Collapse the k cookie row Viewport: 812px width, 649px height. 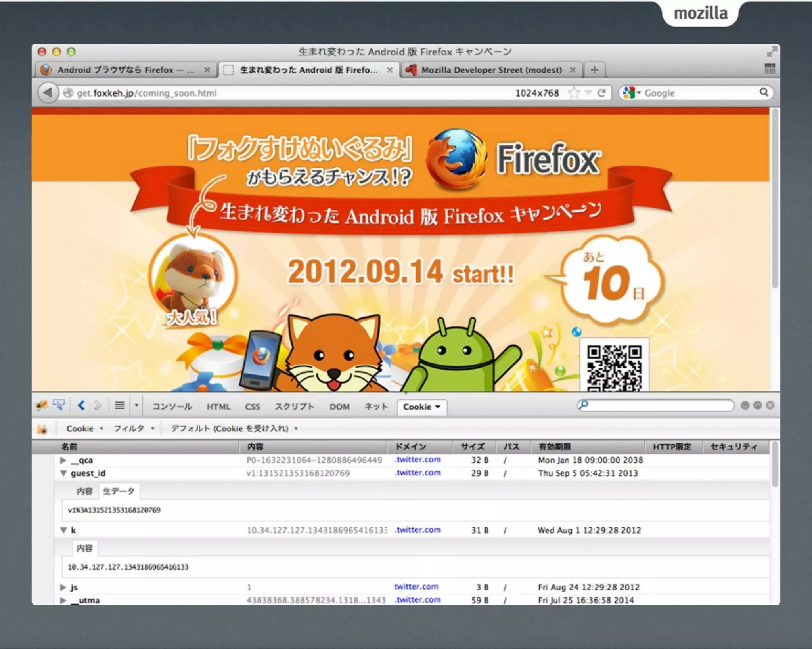[x=63, y=530]
